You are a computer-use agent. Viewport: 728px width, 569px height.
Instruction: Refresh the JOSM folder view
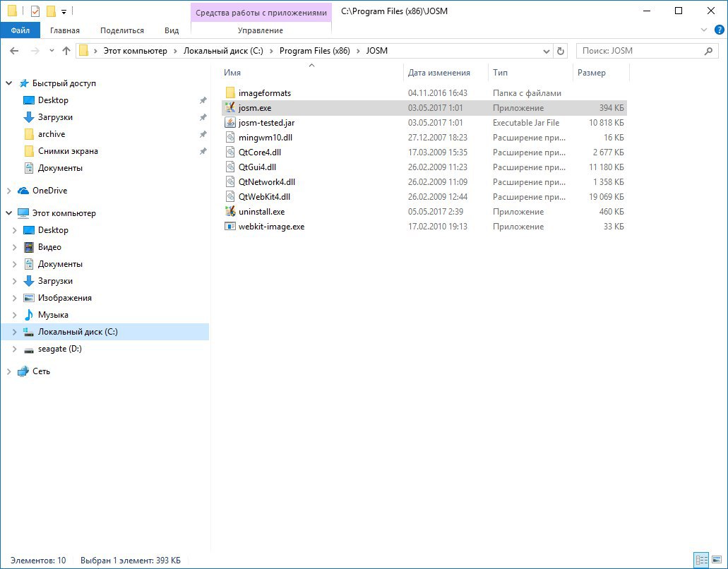click(561, 51)
